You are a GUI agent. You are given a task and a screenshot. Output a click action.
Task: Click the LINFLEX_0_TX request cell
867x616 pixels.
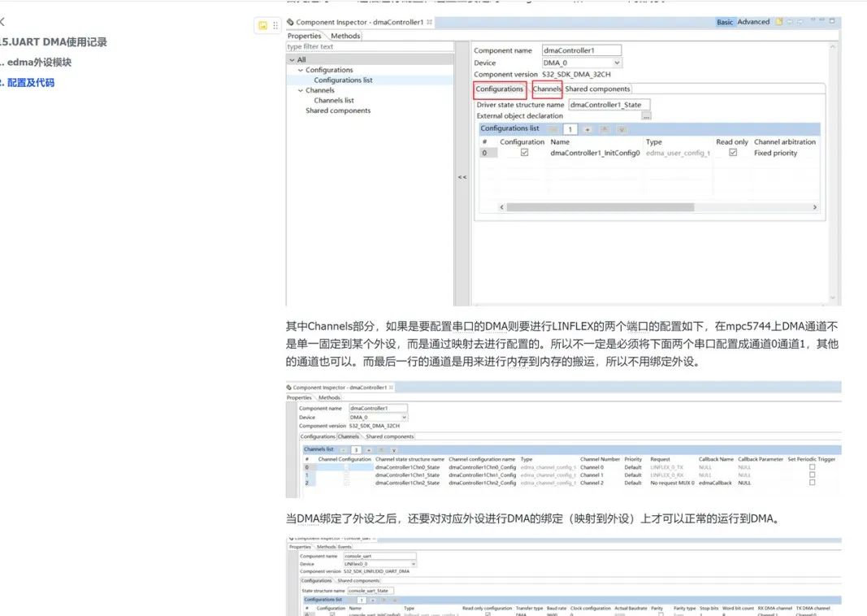tap(666, 467)
